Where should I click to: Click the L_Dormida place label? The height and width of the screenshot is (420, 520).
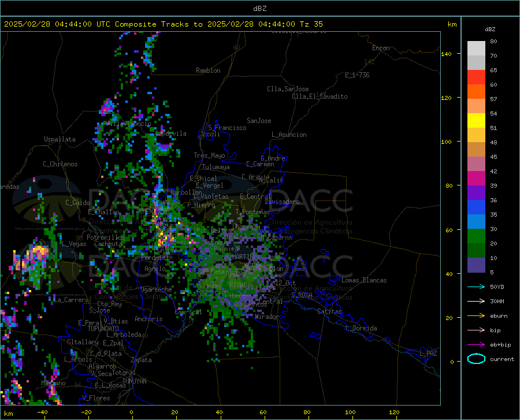click(361, 328)
